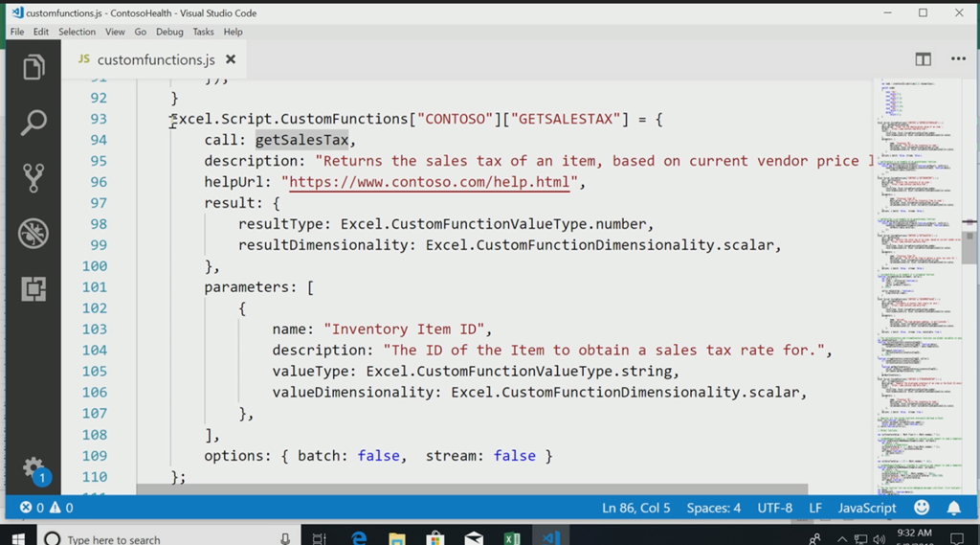Open the View menu
The image size is (980, 545).
[x=115, y=32]
